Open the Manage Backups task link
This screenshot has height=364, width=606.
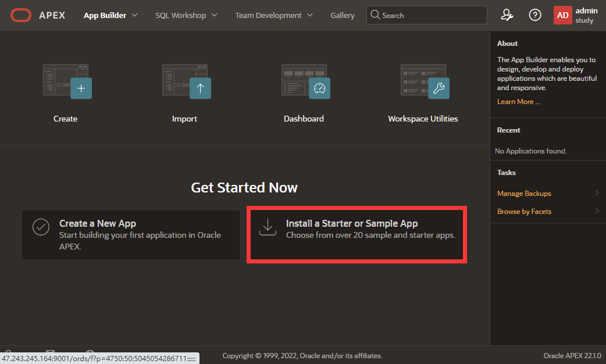524,194
